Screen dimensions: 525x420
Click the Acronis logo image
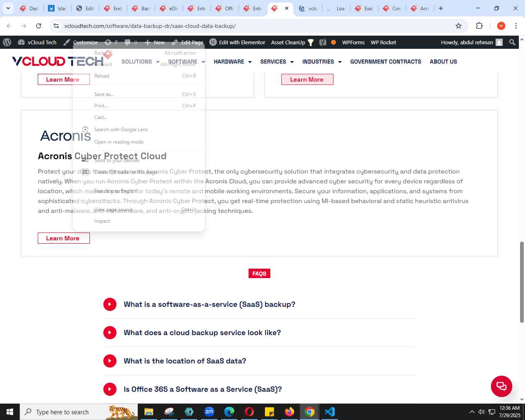pos(66,136)
